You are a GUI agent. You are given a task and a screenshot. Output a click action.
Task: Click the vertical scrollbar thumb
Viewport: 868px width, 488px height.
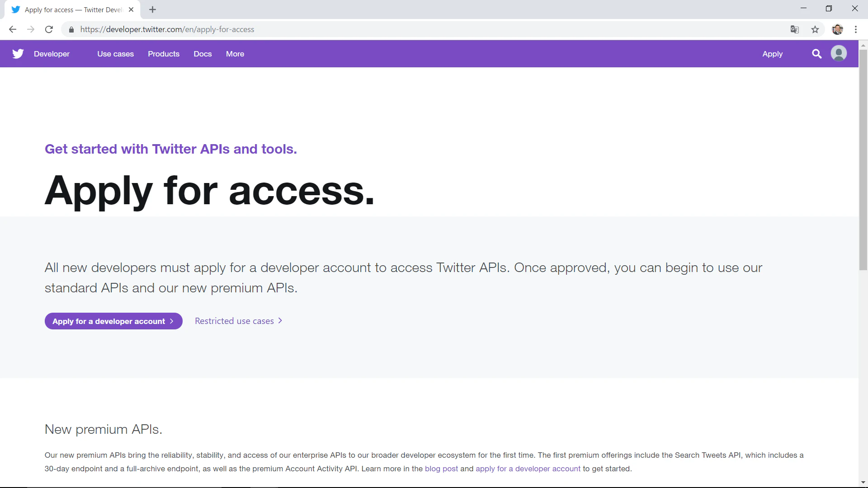point(863,160)
